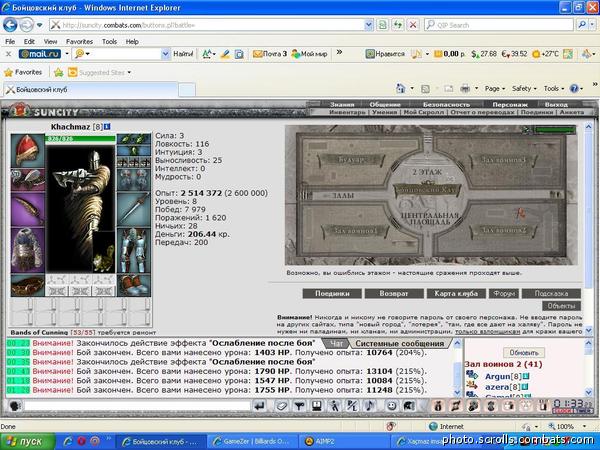Viewport: 600px width, 450px height.
Task: Open the search provider dropdown arrow
Action: tap(593, 25)
